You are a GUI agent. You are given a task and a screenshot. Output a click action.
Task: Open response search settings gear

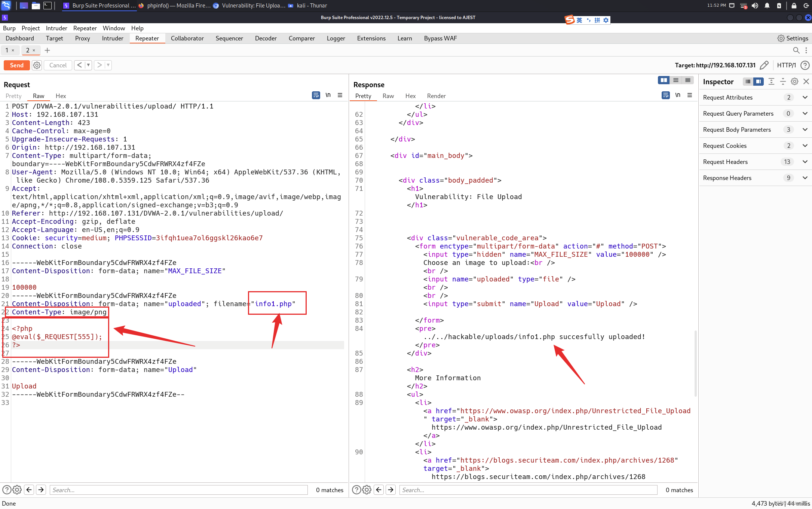pyautogui.click(x=367, y=490)
